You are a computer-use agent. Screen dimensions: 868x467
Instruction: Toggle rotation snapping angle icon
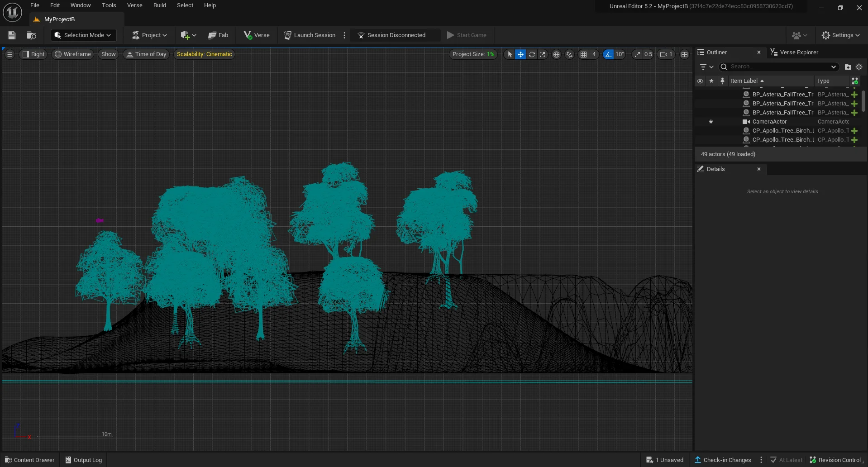608,54
